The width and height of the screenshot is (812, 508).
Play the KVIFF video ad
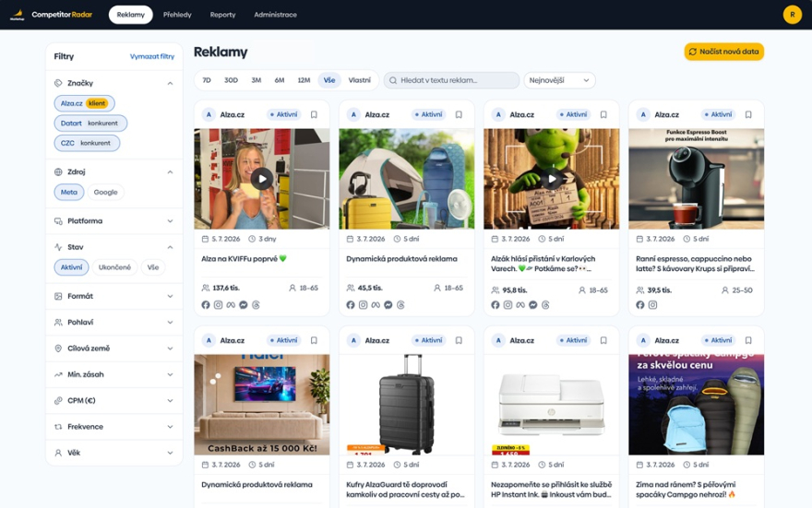tap(263, 179)
